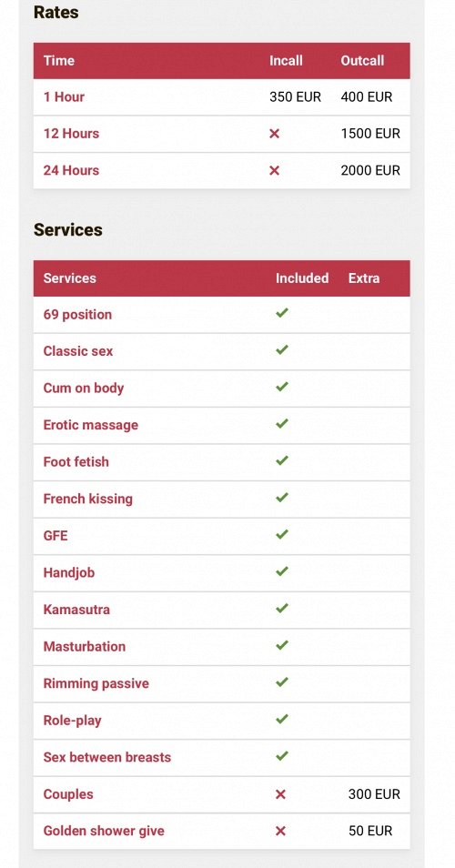Viewport: 455px width, 868px height.
Task: Click the checkmark for Foot fetish
Action: tap(282, 460)
